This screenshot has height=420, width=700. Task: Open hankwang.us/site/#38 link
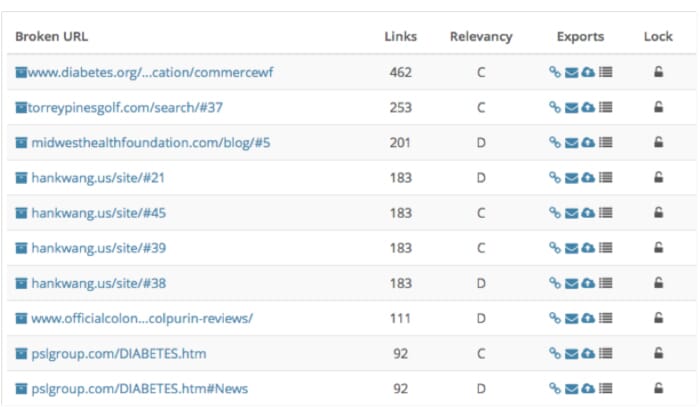99,283
